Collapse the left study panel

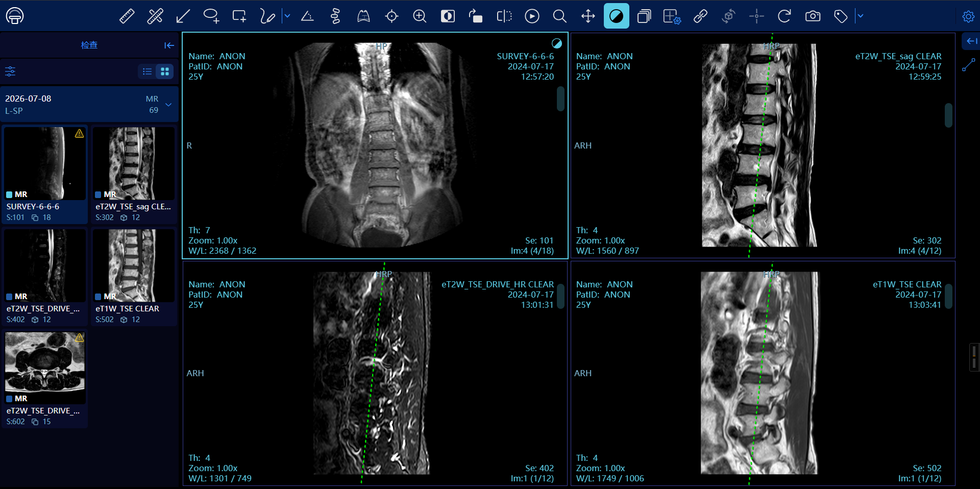(169, 45)
